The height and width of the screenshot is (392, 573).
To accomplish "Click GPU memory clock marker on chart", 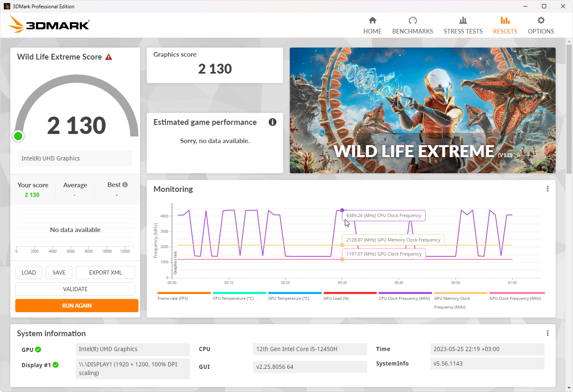I will point(342,245).
